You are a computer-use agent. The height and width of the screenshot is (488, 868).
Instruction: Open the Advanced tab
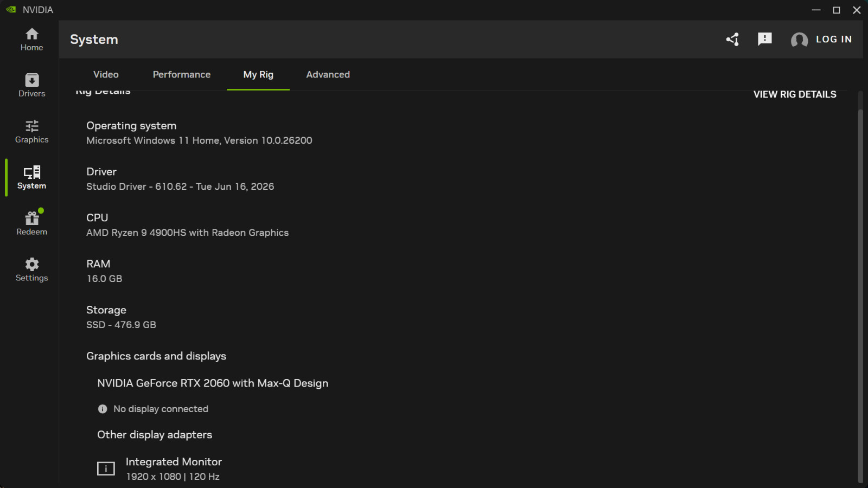point(328,74)
